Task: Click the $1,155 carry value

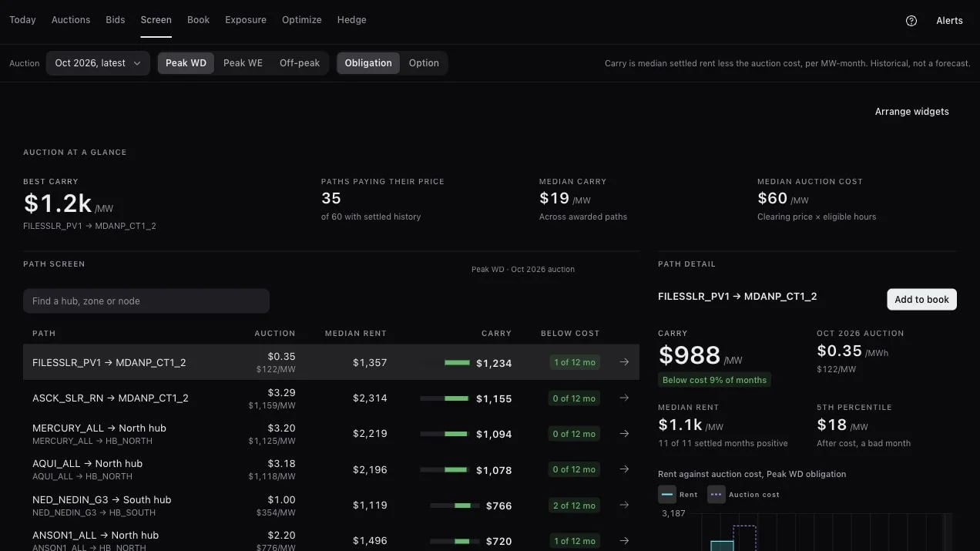Action: click(494, 398)
